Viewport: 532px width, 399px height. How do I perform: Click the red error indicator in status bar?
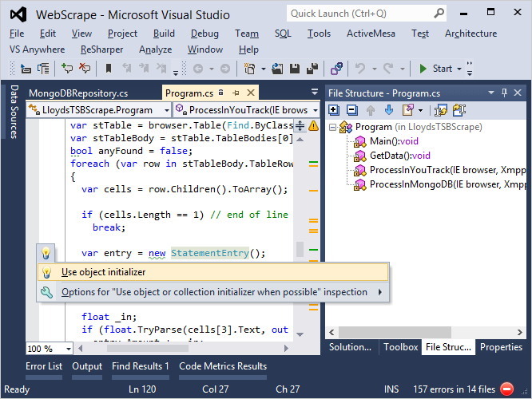pyautogui.click(x=507, y=389)
